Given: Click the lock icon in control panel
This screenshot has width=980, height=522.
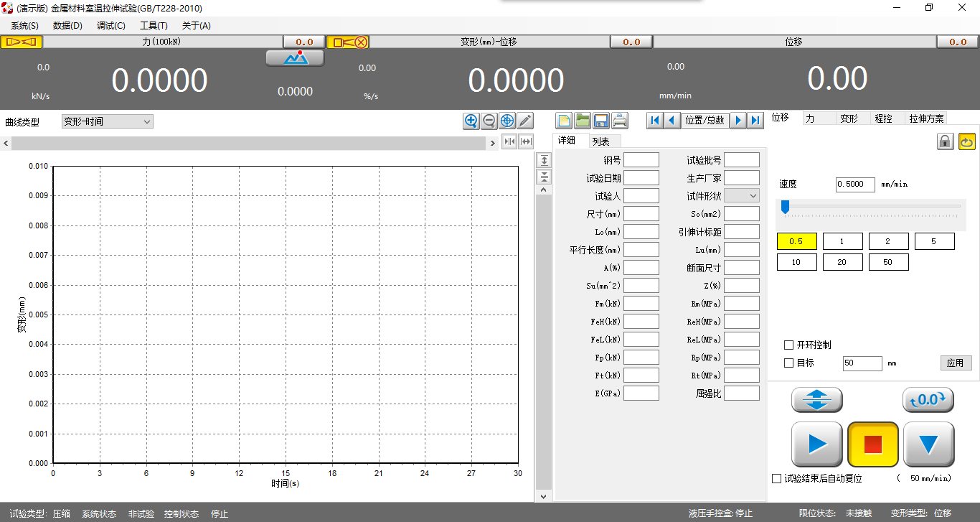Looking at the screenshot, I should click(946, 141).
